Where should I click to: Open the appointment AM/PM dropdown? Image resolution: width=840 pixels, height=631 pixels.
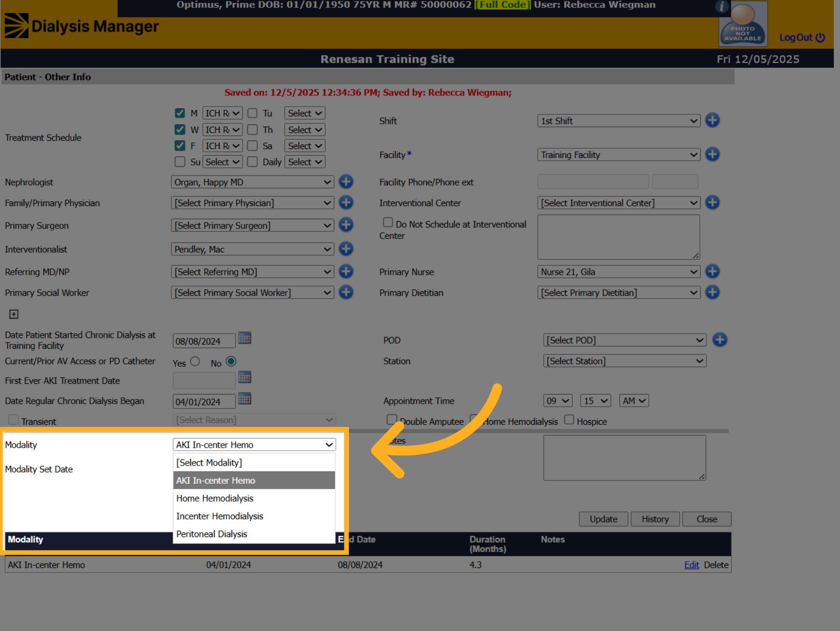[634, 401]
